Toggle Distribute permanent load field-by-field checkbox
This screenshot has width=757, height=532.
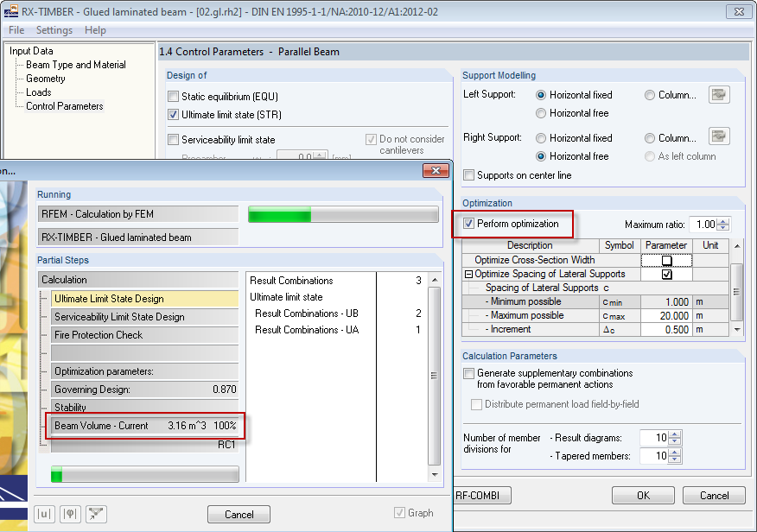(x=476, y=404)
